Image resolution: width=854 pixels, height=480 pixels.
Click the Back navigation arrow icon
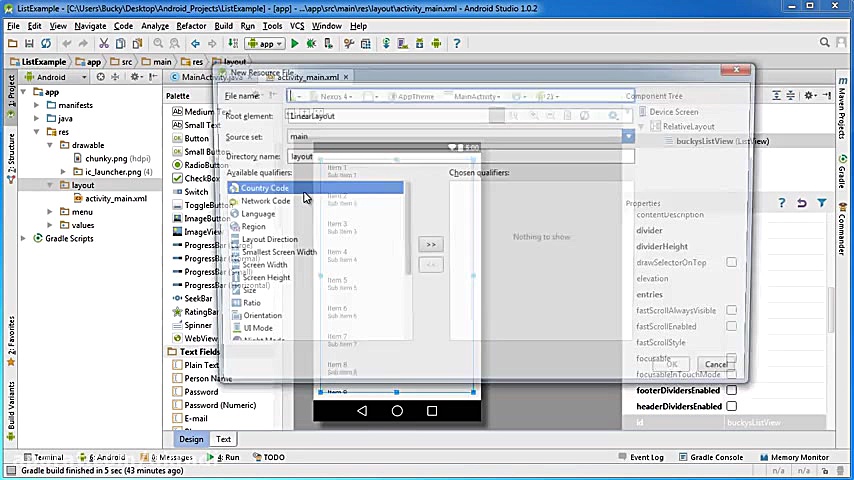[195, 44]
